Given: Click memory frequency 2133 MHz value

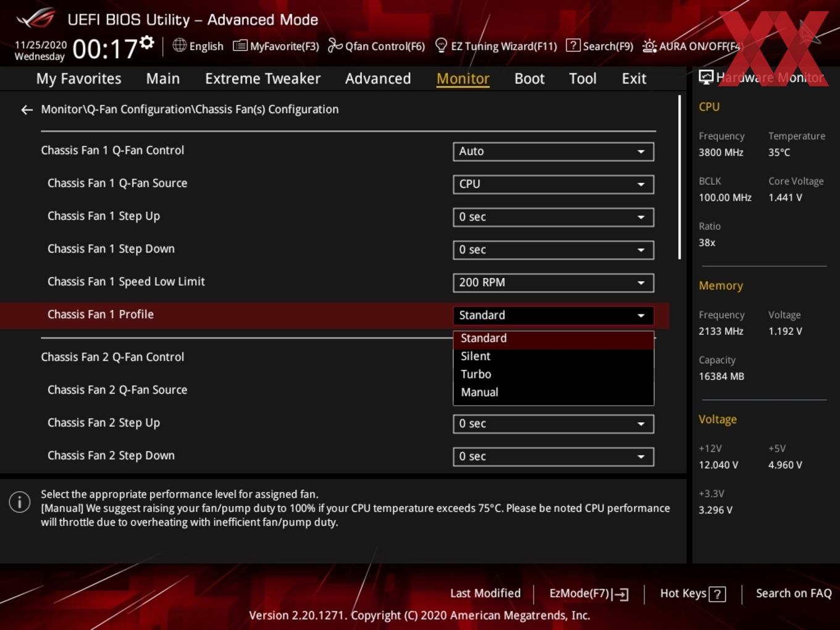Looking at the screenshot, I should tap(721, 331).
